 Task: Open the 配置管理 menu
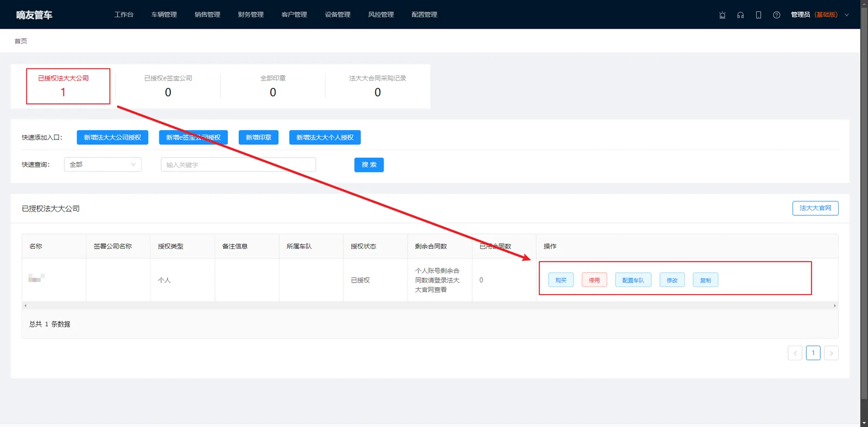click(424, 15)
